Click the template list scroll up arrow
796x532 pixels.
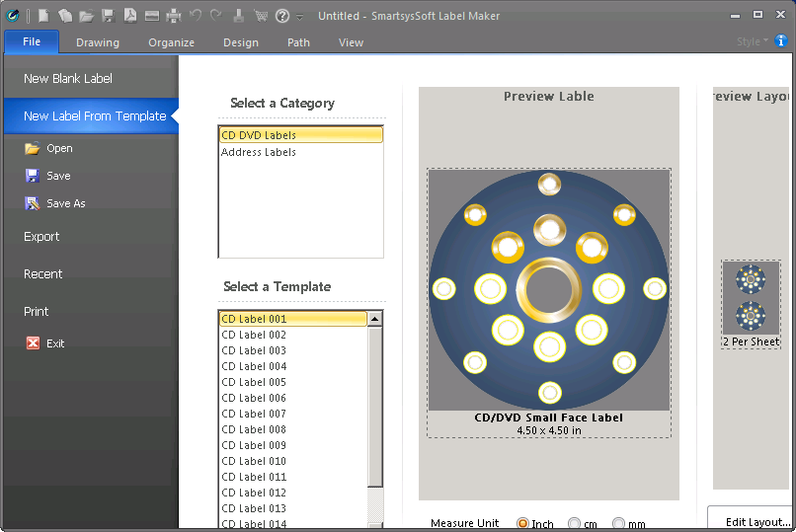(375, 319)
